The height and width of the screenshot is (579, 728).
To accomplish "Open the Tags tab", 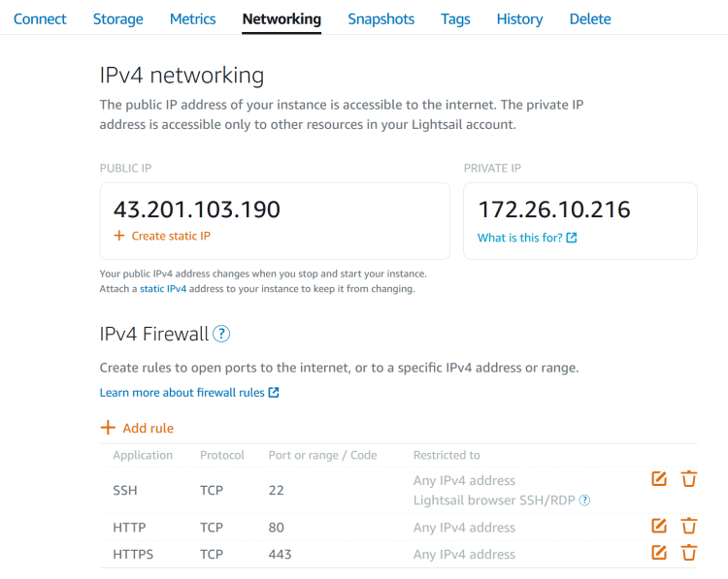I will (x=455, y=18).
